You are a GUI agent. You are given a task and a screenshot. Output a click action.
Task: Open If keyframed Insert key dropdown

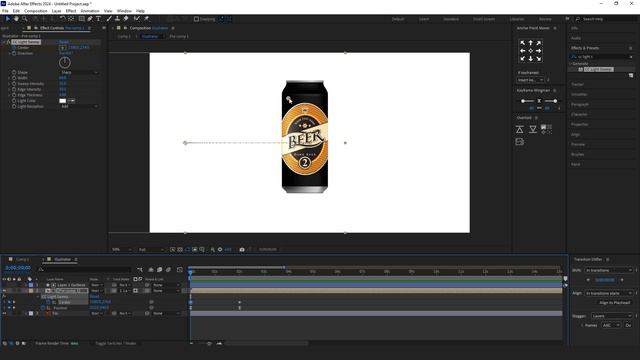tap(530, 80)
